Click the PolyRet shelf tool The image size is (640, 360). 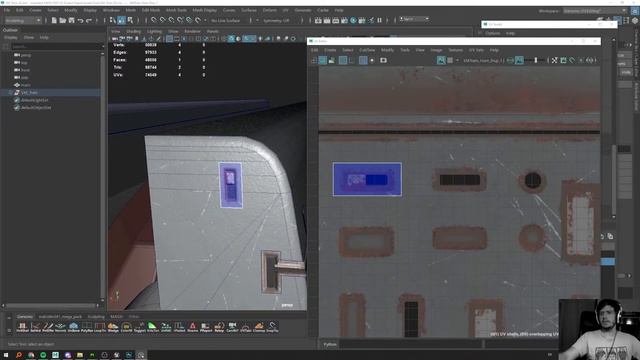click(87, 327)
